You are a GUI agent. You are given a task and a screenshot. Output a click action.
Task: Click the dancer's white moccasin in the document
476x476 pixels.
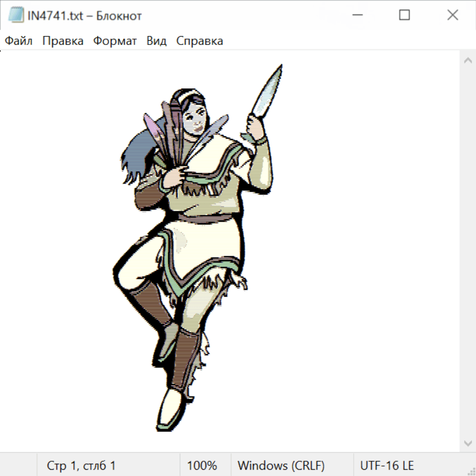coord(170,410)
